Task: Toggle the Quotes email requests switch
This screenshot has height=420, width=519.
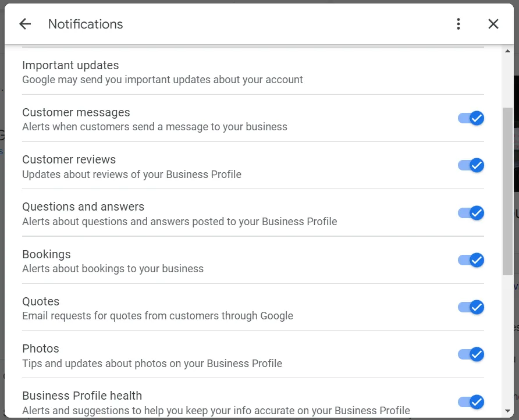Action: 471,307
